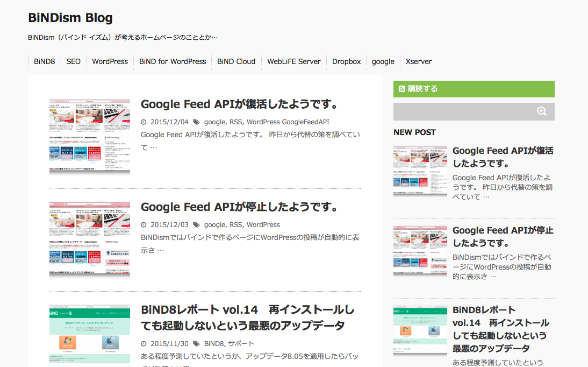
Task: Click the date text 2015/11/30
Action: (x=169, y=344)
